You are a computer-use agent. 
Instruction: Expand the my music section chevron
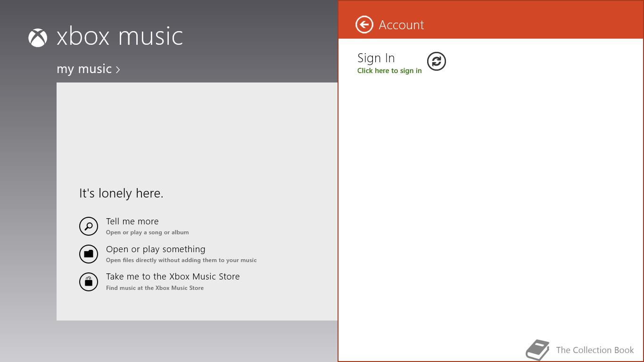click(x=118, y=70)
